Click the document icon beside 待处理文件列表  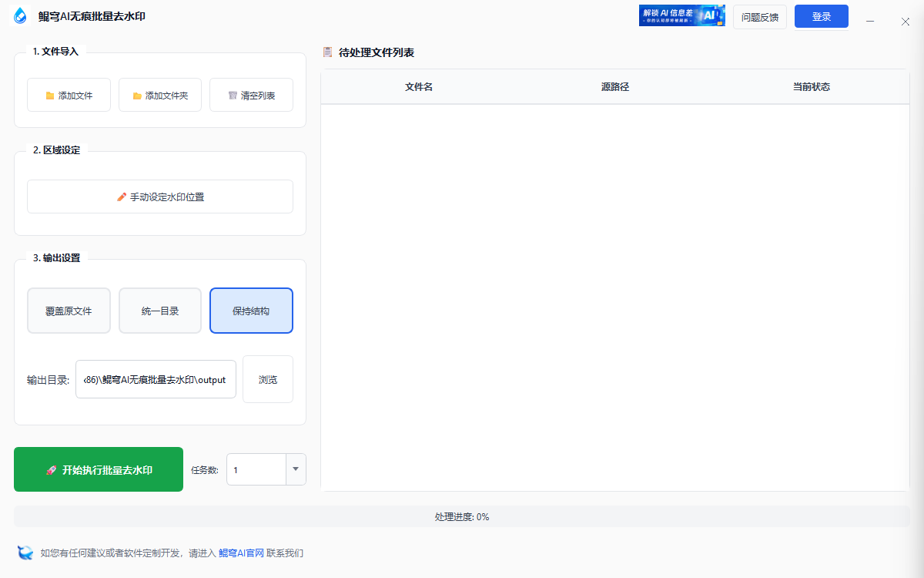(x=326, y=52)
